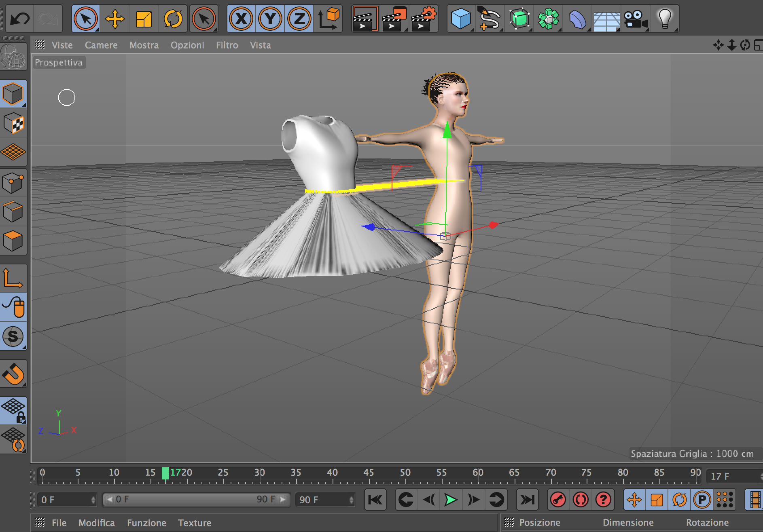Toggle the Z axis lock
Viewport: 763px width, 532px height.
299,19
